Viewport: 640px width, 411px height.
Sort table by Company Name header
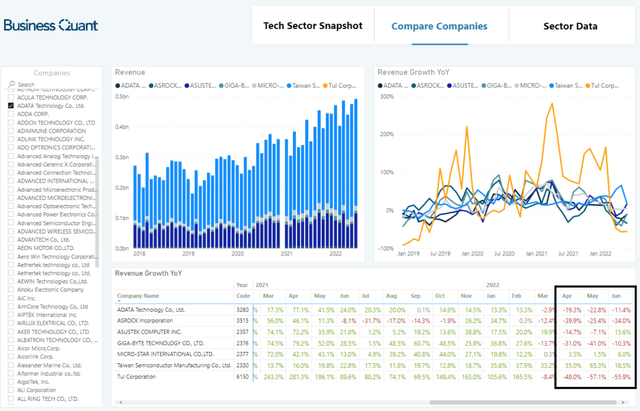[138, 295]
